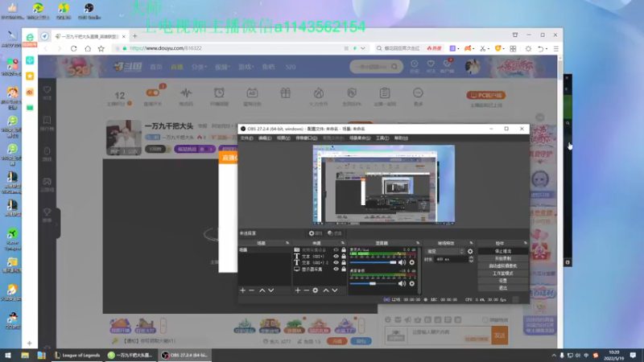
Task: Toggle lock on first video capture source
Action: click(x=344, y=249)
